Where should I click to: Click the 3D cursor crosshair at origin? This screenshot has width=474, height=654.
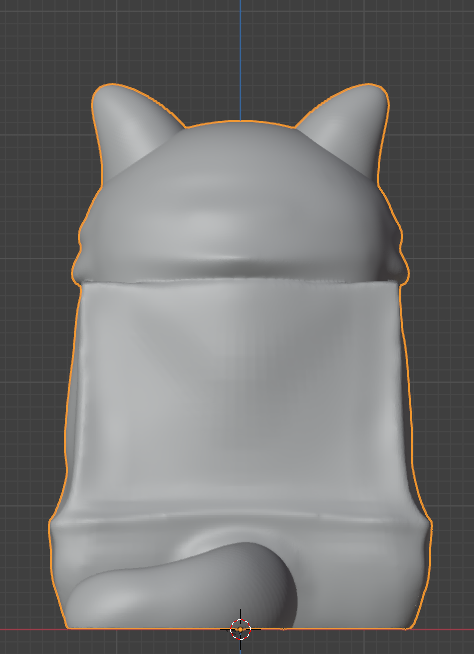[240, 629]
